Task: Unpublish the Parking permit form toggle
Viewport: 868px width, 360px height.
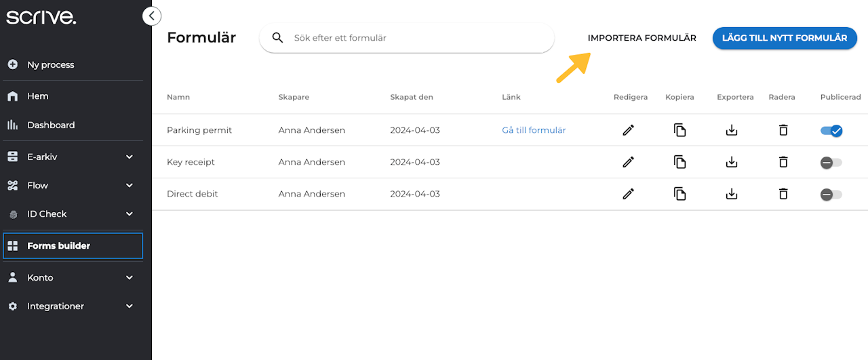Action: click(831, 130)
